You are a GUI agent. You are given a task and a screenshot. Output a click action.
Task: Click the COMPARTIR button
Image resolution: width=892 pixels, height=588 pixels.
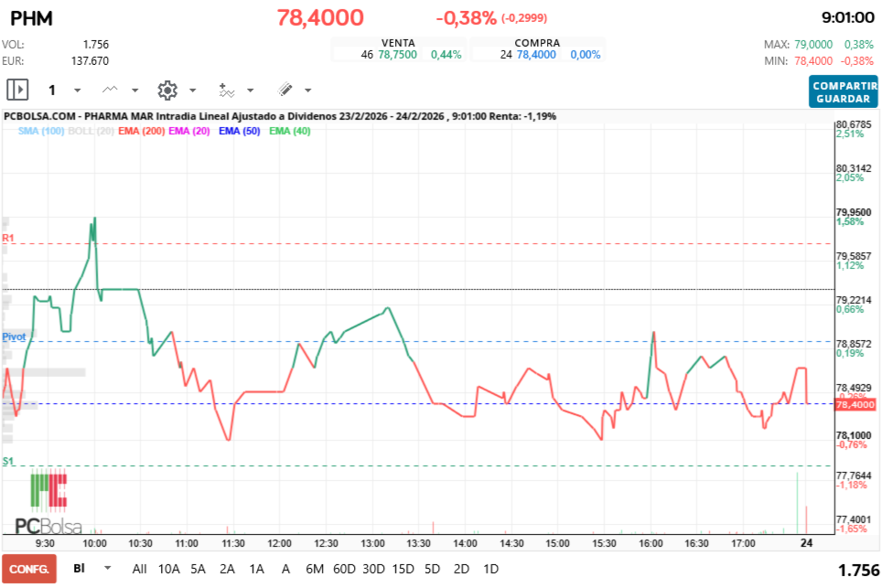click(842, 84)
